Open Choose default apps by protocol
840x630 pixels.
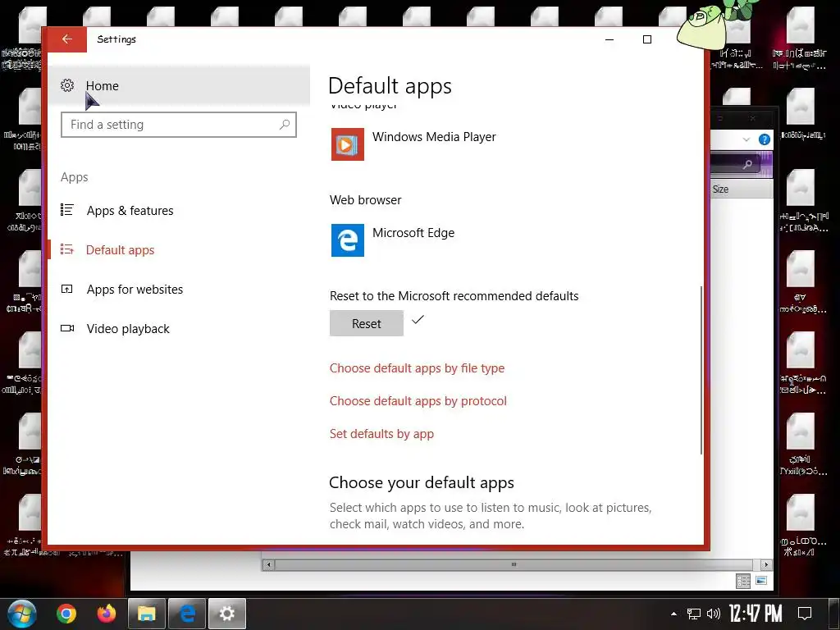tap(418, 401)
